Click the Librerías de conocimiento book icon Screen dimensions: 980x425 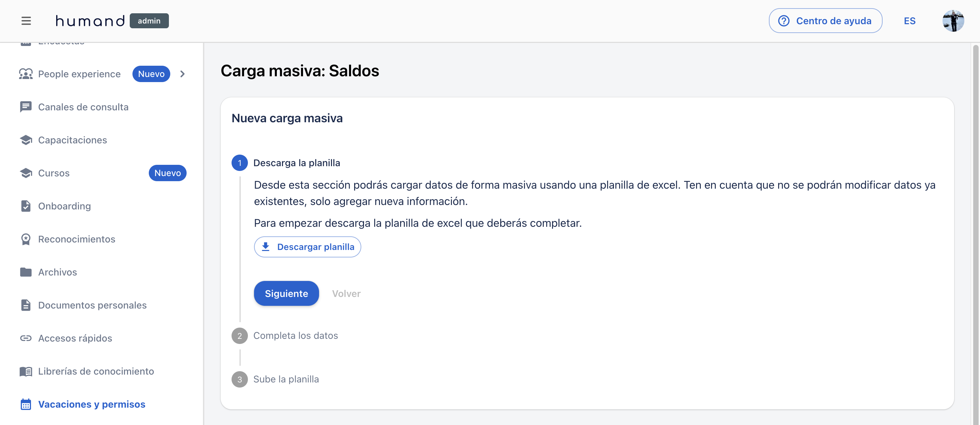[x=26, y=371]
